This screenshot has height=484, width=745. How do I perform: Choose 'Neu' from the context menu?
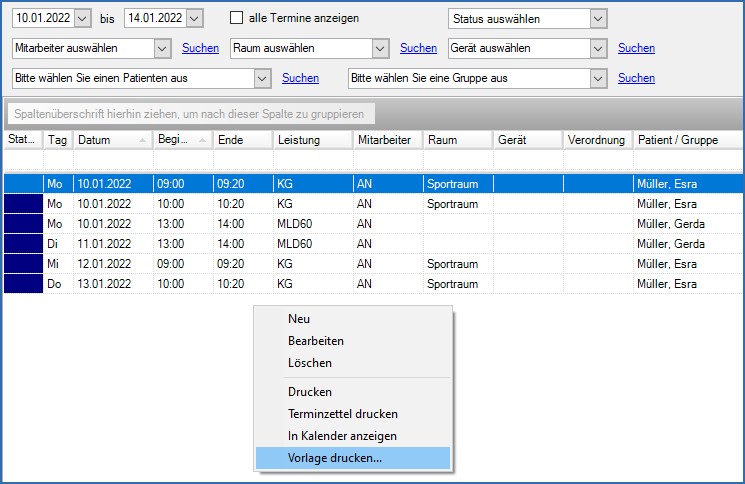click(353, 319)
